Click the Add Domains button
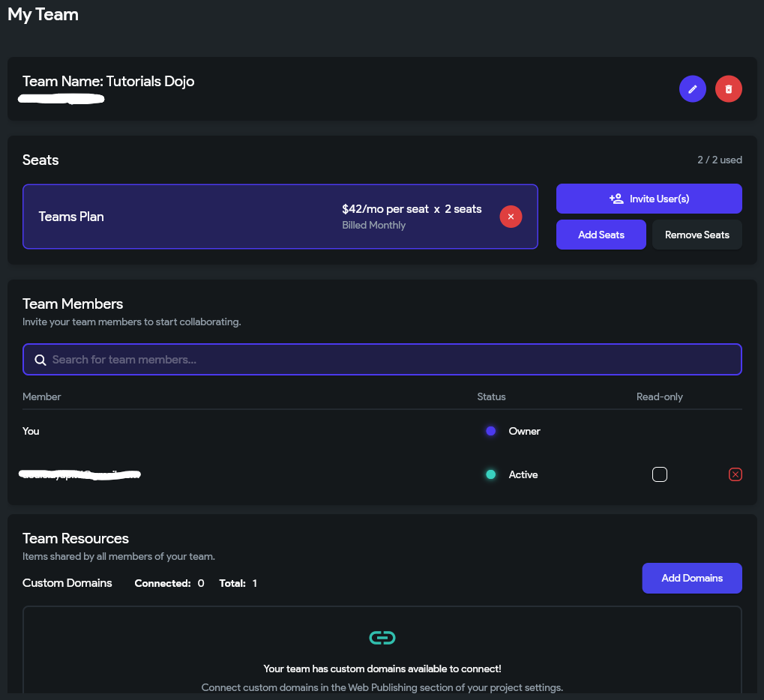 coord(691,578)
